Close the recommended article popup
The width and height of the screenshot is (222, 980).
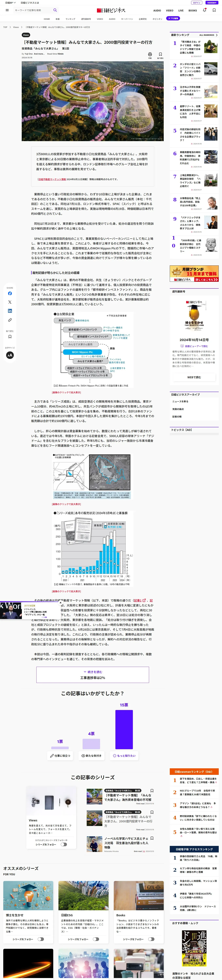tap(60, 603)
